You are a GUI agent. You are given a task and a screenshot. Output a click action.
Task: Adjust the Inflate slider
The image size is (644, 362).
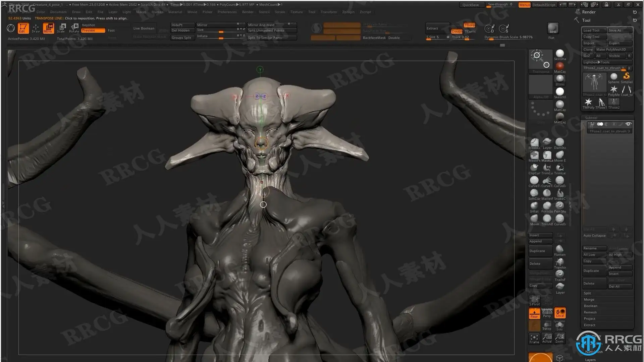[x=221, y=38]
